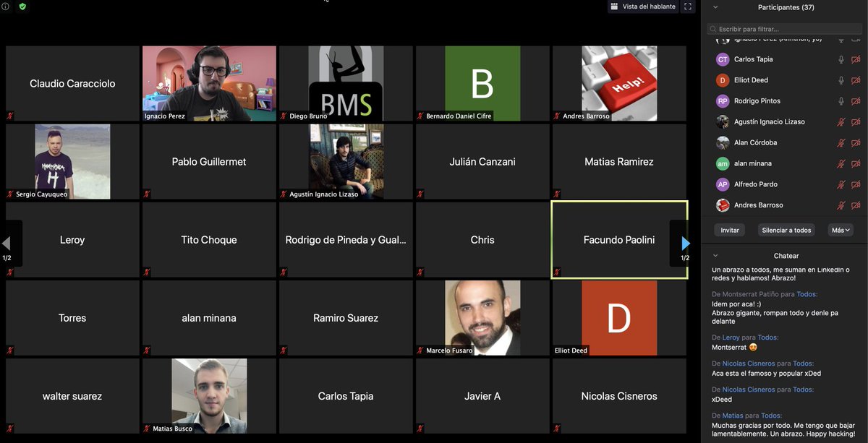Click Alfredo Pardo's muted mic icon
Screen dimensions: 868x443
pyautogui.click(x=841, y=184)
